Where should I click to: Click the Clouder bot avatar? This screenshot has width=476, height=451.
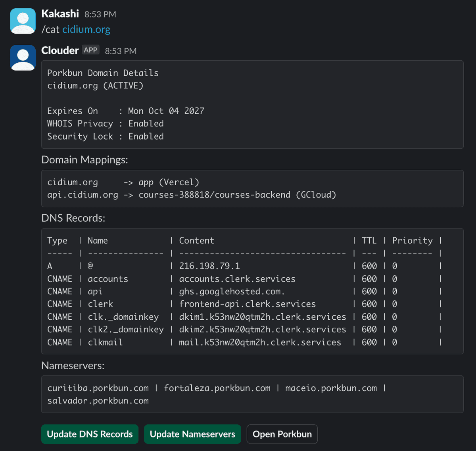tap(23, 58)
